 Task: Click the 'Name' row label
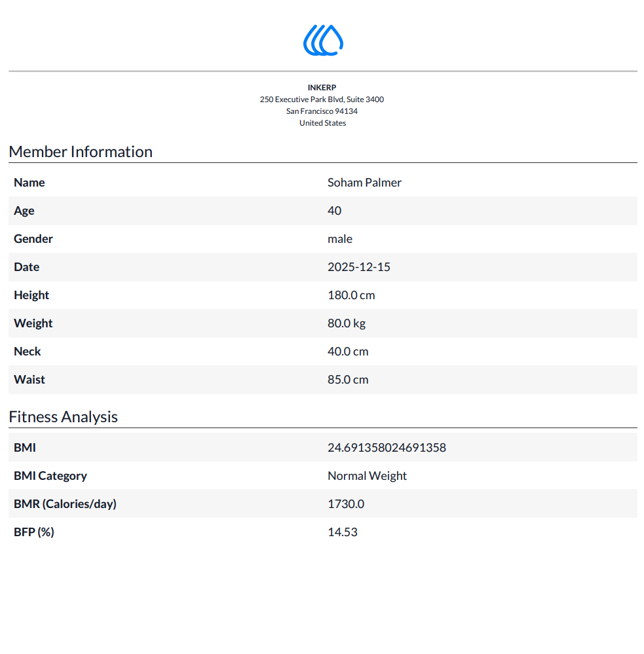pos(29,182)
